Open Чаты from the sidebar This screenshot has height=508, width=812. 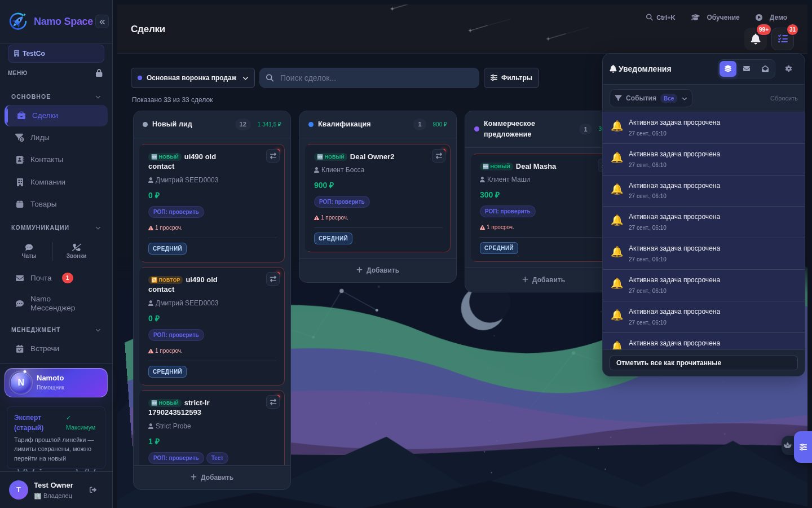click(29, 251)
